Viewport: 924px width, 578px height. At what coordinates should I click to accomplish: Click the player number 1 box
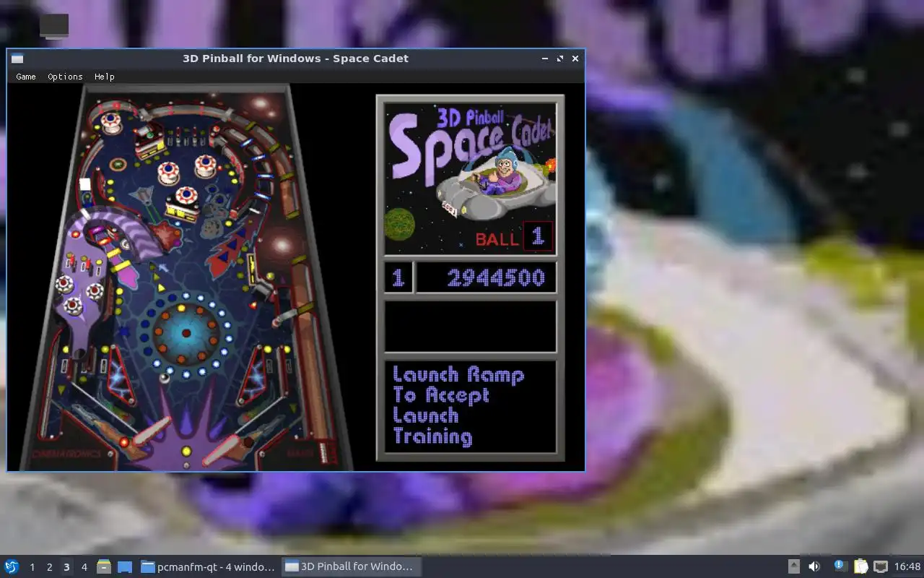point(398,278)
